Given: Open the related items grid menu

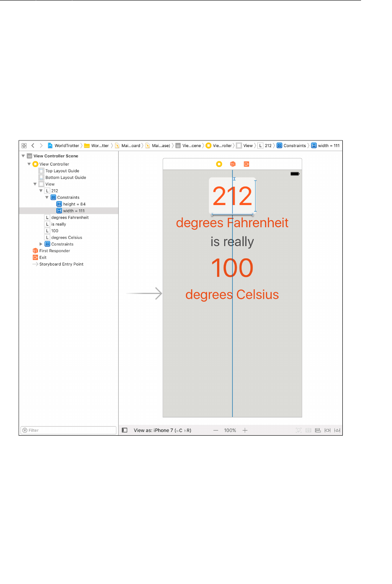Looking at the screenshot, I should 24,146.
